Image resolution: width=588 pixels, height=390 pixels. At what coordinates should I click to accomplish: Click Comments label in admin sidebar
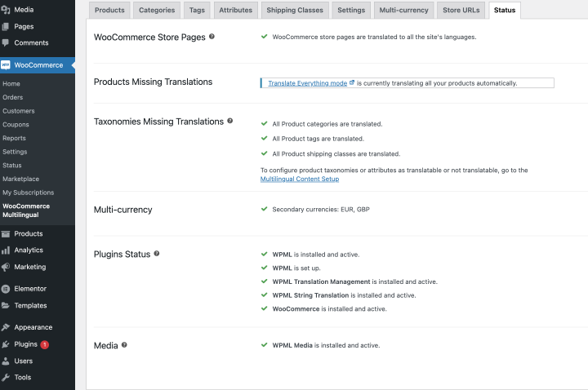coord(32,42)
